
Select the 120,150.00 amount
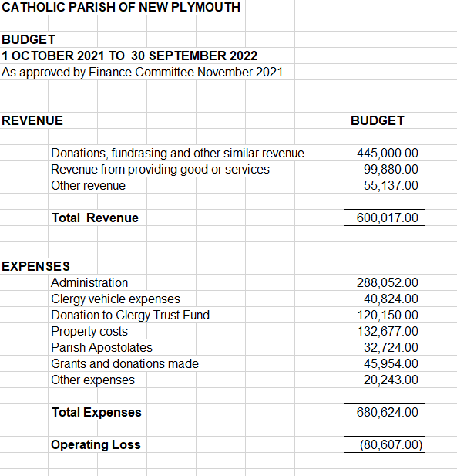[388, 315]
